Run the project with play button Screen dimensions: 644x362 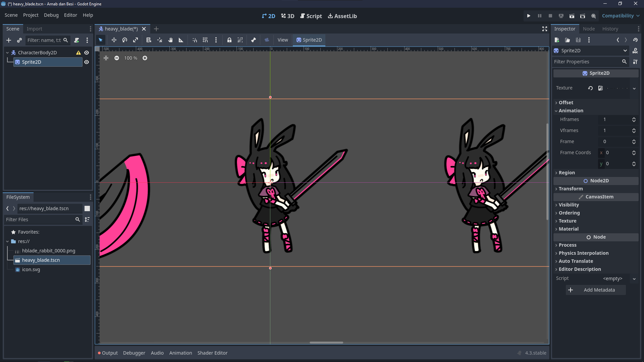click(x=529, y=16)
